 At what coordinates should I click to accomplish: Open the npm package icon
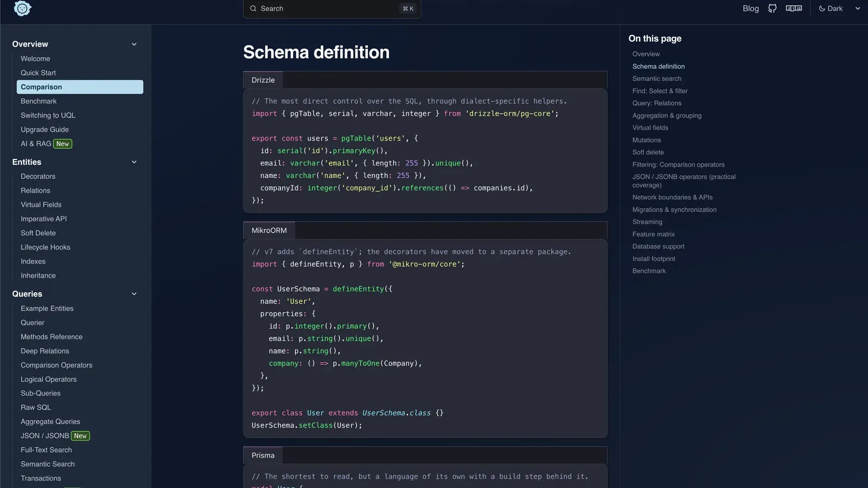tap(794, 9)
